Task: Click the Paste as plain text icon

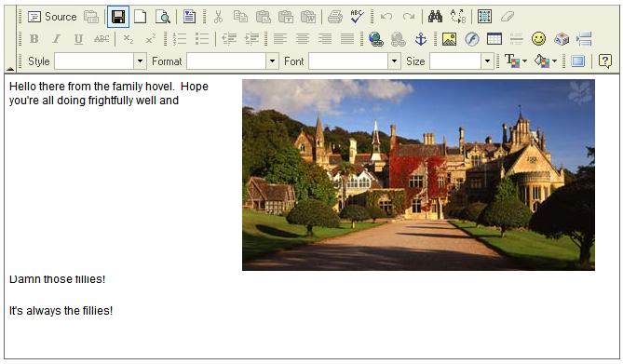Action: click(285, 17)
